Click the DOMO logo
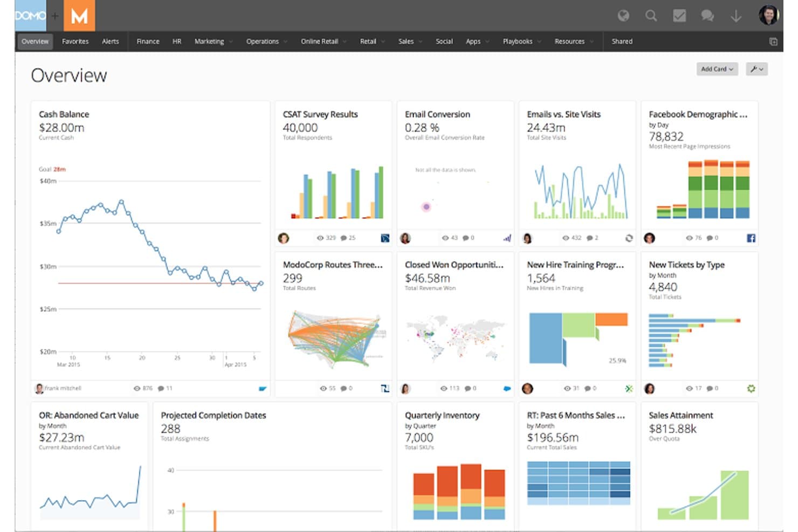The height and width of the screenshot is (532, 798). (30, 16)
